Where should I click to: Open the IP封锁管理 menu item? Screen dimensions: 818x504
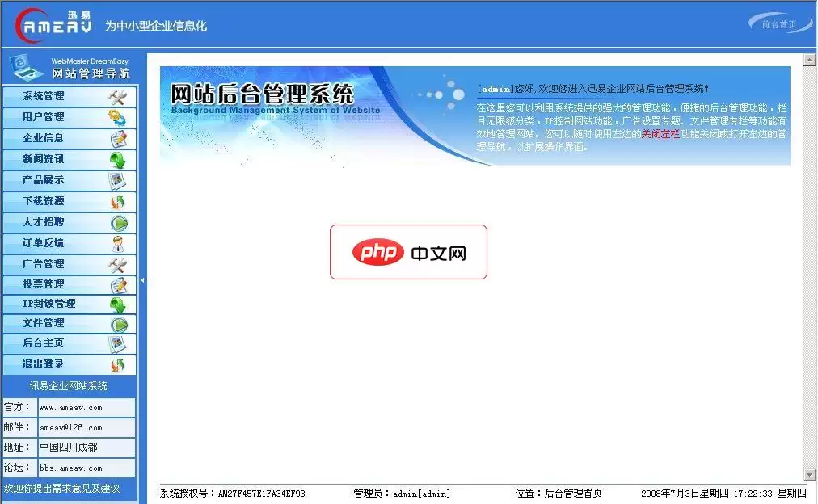tap(48, 304)
